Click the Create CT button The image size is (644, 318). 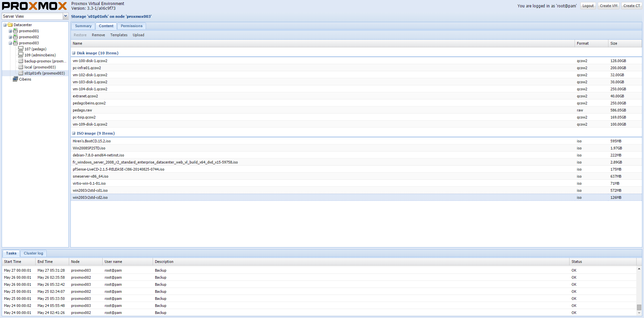click(x=632, y=6)
